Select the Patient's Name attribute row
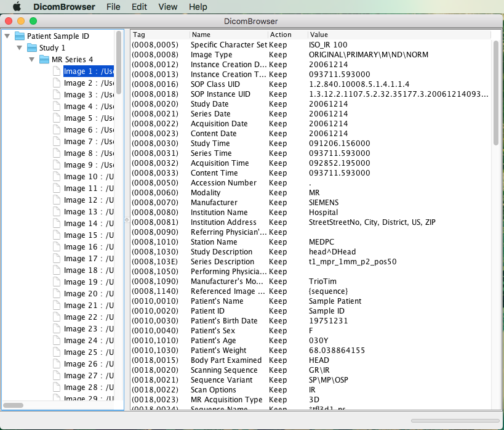 [x=217, y=301]
